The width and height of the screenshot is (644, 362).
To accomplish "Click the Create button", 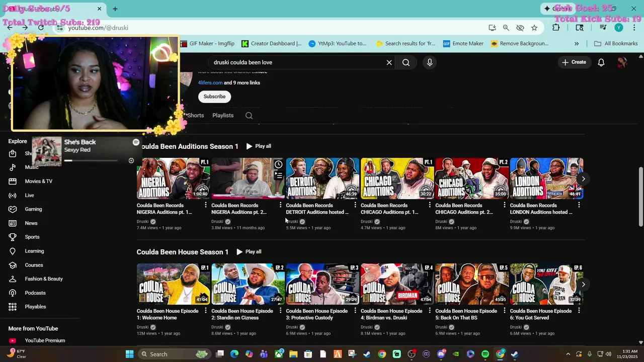I will (x=574, y=62).
